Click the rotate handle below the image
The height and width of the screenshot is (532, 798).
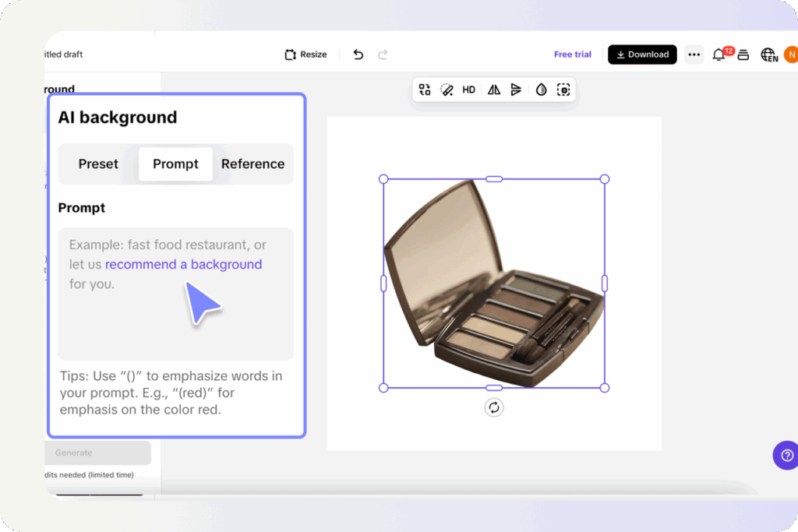point(493,407)
